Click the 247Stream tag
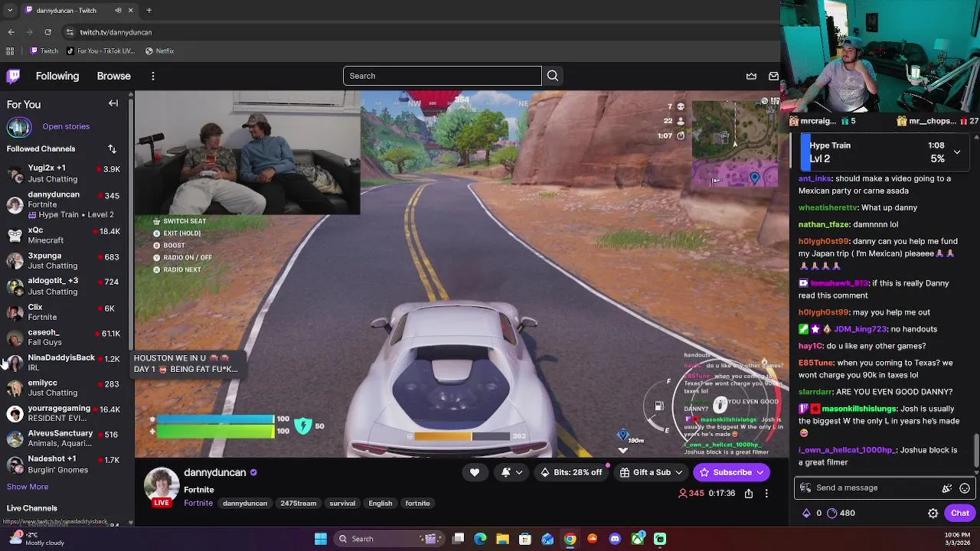This screenshot has width=980, height=551. (298, 504)
